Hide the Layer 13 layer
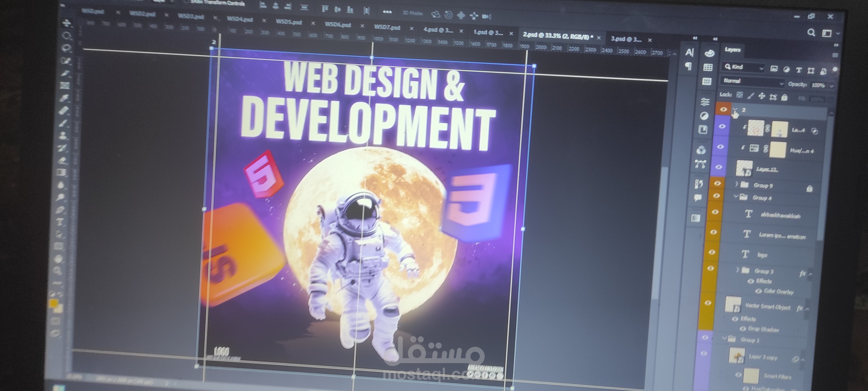Image resolution: width=868 pixels, height=391 pixels. [x=719, y=167]
